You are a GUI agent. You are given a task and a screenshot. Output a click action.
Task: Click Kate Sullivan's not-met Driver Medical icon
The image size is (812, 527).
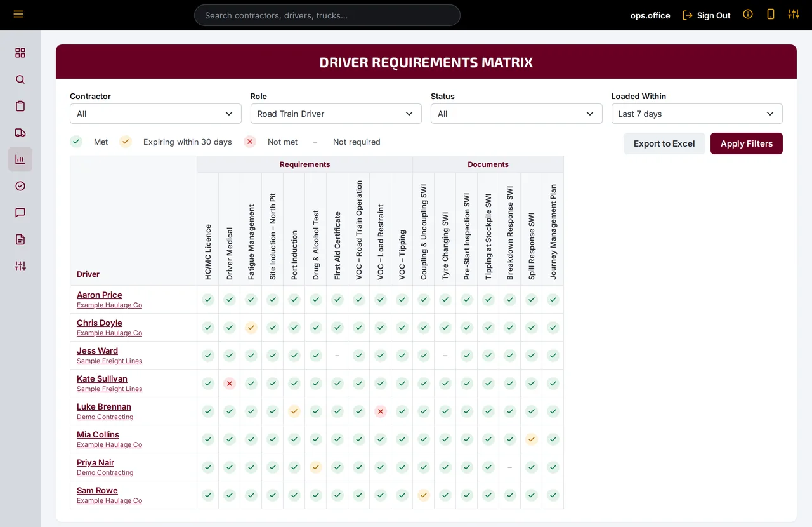coord(230,384)
